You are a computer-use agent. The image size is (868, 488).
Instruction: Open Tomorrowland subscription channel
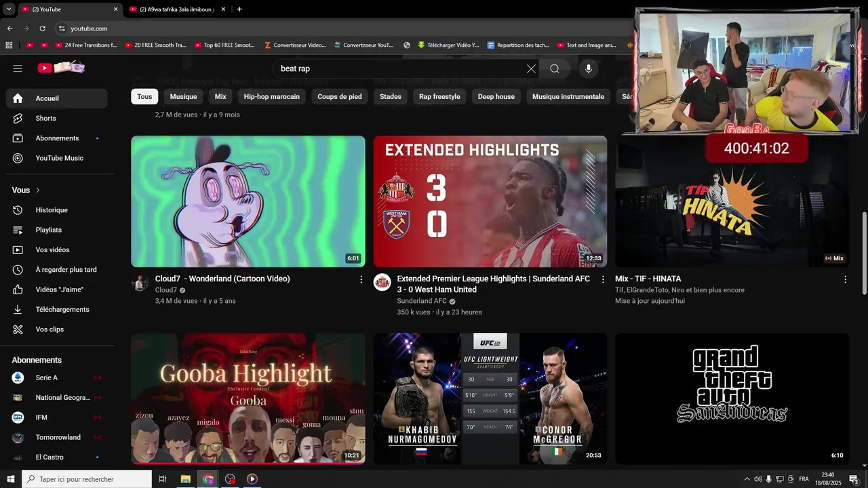[57, 437]
